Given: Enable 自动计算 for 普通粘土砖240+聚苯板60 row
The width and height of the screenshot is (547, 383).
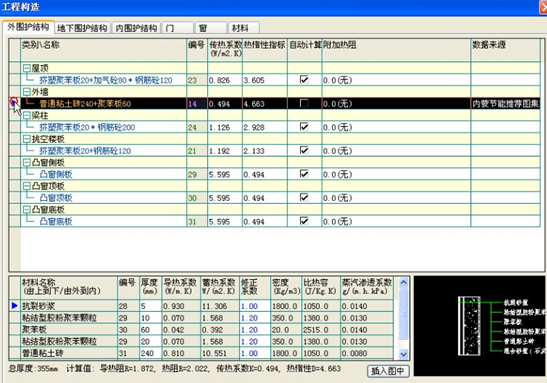Looking at the screenshot, I should (x=304, y=103).
